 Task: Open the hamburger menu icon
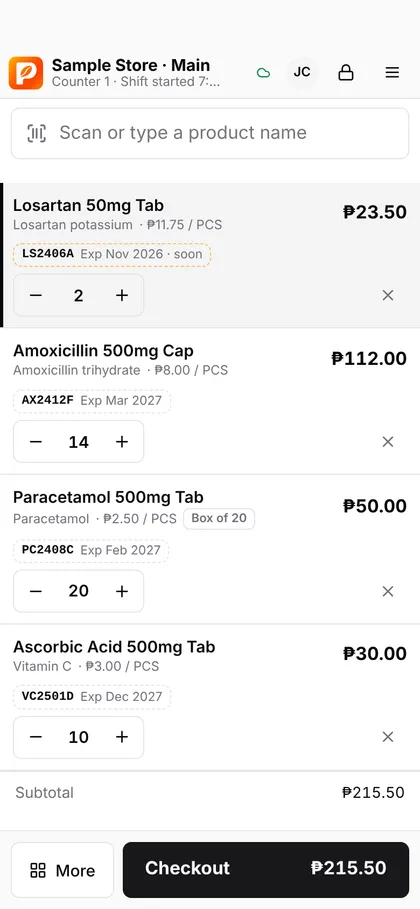pyautogui.click(x=392, y=72)
